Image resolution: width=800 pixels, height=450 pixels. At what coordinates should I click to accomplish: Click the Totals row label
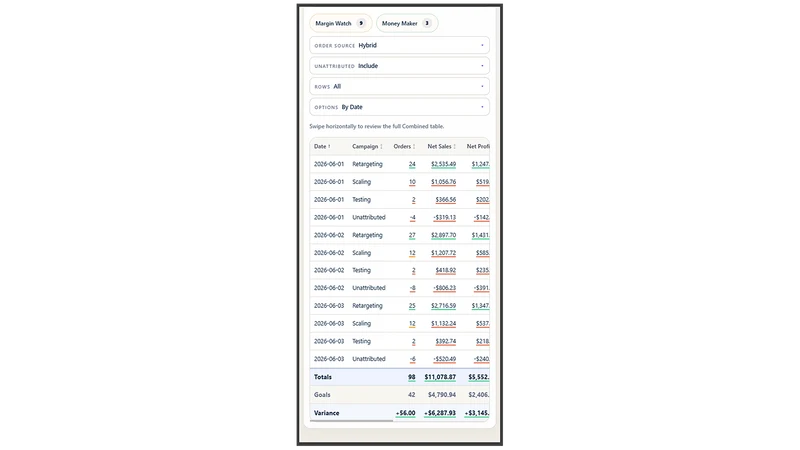point(322,377)
